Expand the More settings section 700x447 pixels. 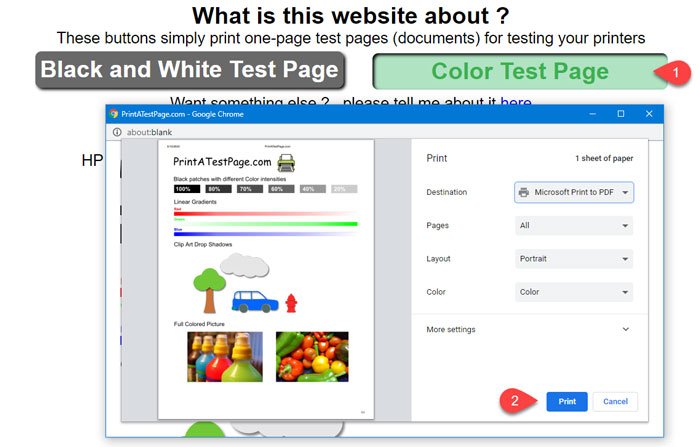pyautogui.click(x=528, y=329)
